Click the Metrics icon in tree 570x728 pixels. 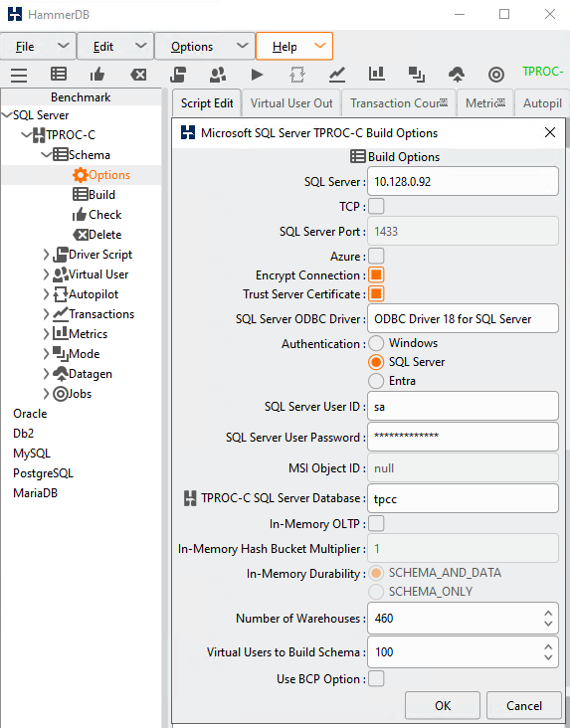click(x=61, y=333)
